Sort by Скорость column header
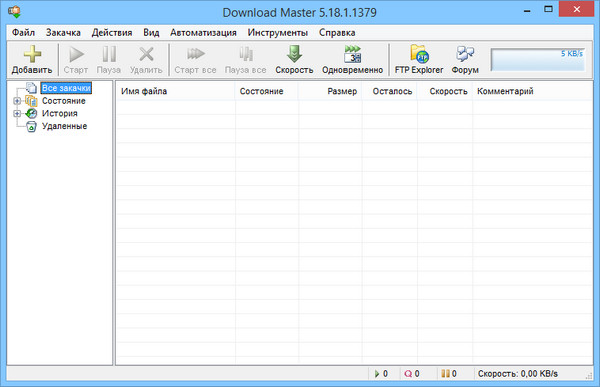600x387 pixels. 445,91
